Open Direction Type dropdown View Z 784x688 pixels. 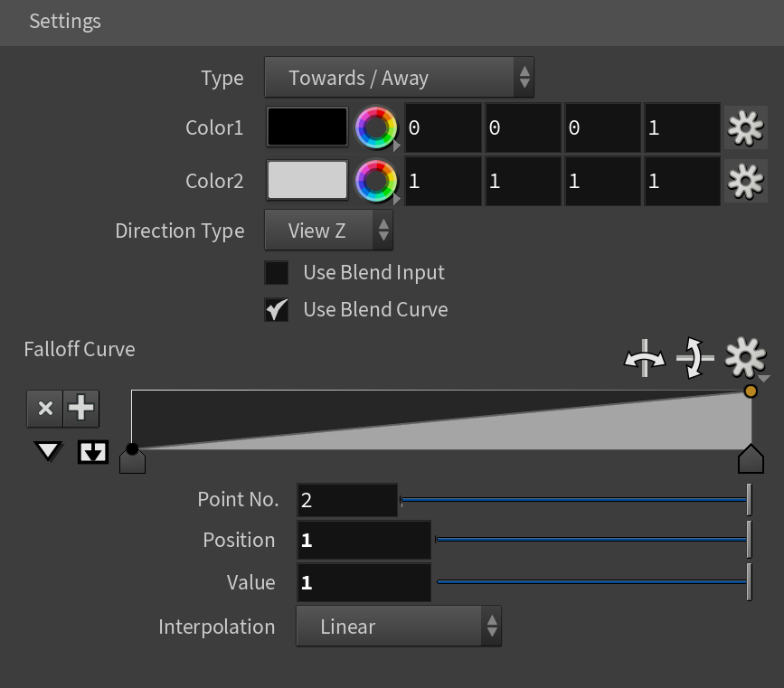[x=328, y=231]
